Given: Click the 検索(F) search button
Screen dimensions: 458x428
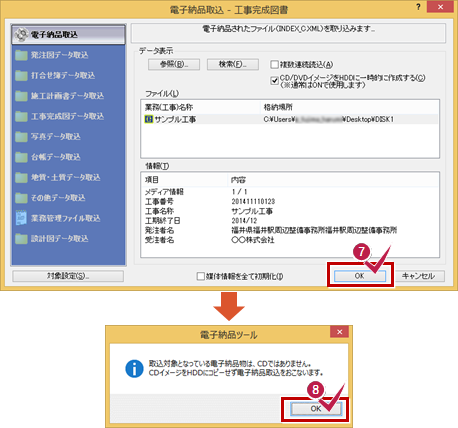Looking at the screenshot, I should coord(233,64).
